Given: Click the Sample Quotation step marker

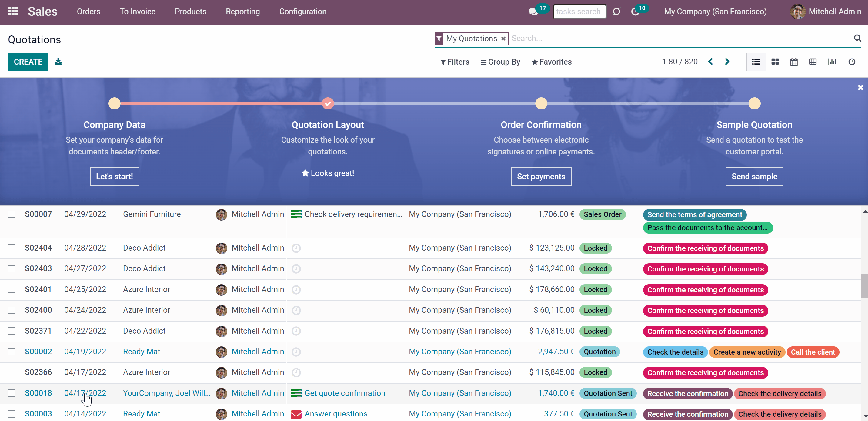Looking at the screenshot, I should [x=754, y=103].
